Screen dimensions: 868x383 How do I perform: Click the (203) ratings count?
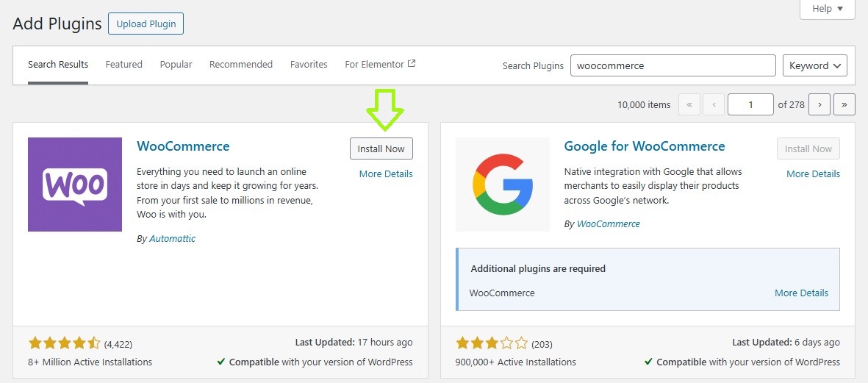click(542, 344)
